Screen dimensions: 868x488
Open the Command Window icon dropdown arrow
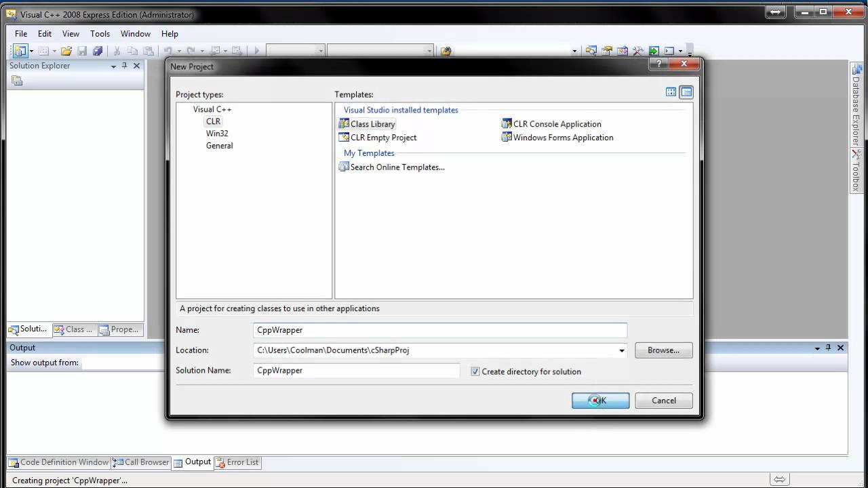point(680,52)
